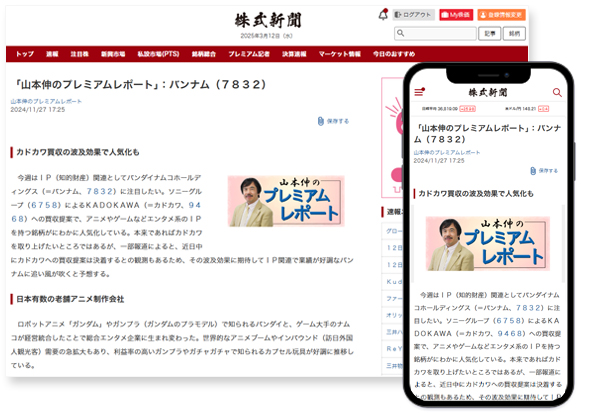The height and width of the screenshot is (420, 590).
Task: Tap the clip save icon on the phone
Action: click(533, 171)
